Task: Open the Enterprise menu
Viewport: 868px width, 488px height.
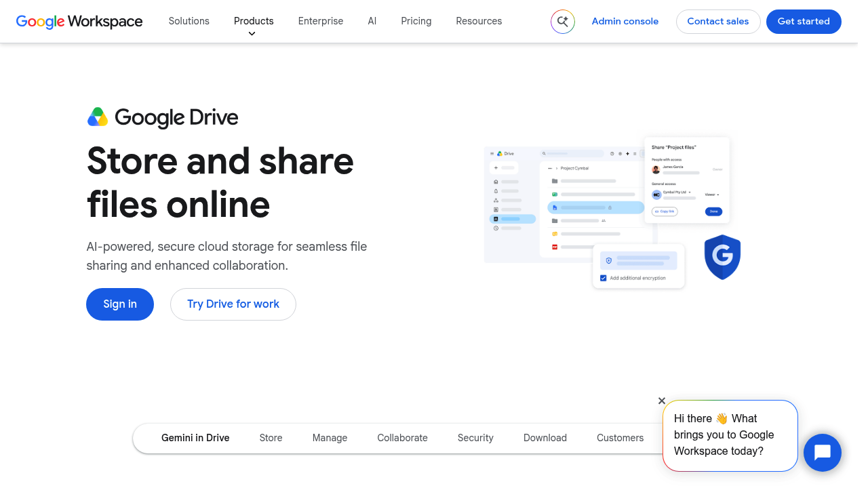Action: click(321, 21)
